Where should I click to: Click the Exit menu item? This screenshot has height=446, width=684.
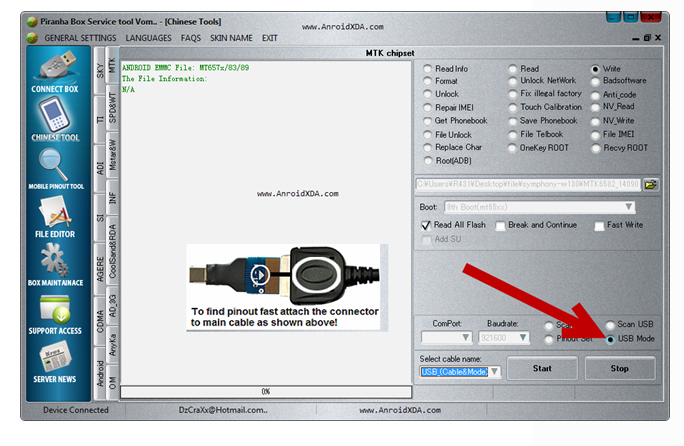pos(270,38)
